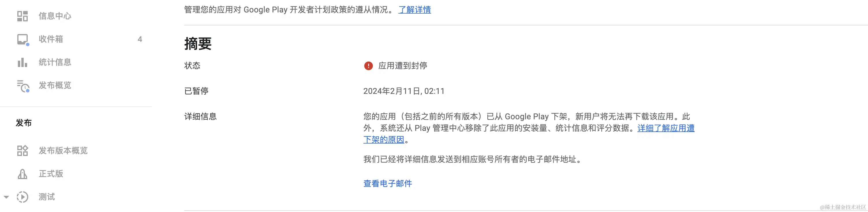Expand the 测试 section arrow
Viewport: 868px width, 212px height.
pyautogui.click(x=6, y=197)
